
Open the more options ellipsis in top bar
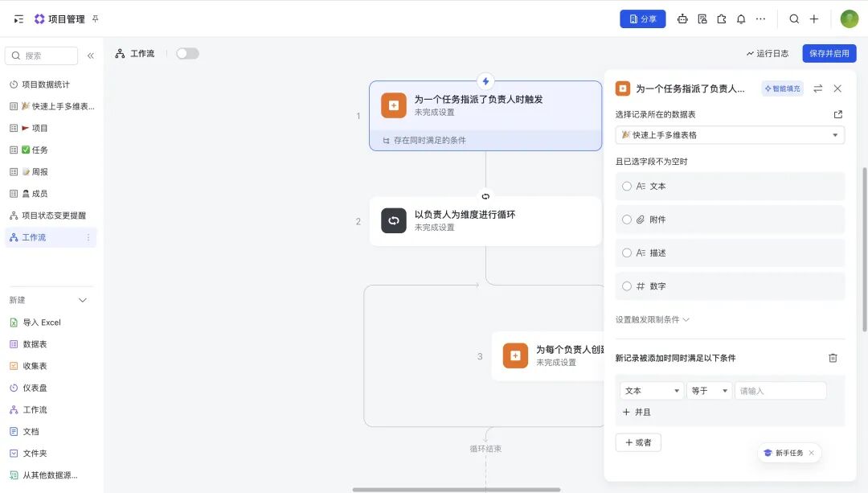coord(760,18)
